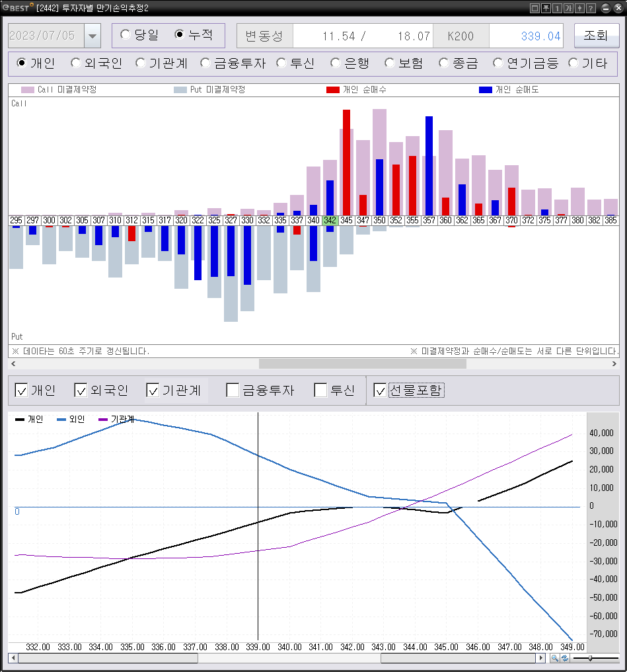Viewport: 627px width, 672px height.
Task: Click the highlighted strike price 342
Action: tap(330, 220)
